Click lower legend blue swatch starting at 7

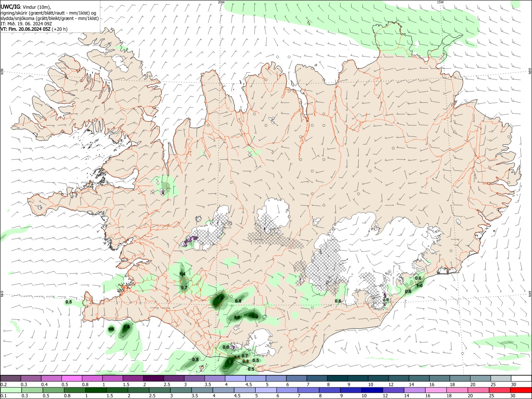click(308, 390)
